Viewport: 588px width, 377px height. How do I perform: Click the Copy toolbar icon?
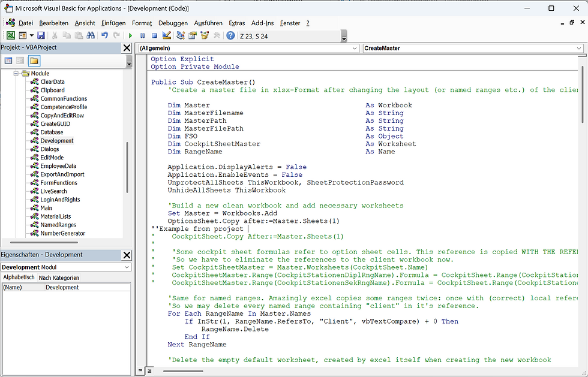(x=67, y=35)
